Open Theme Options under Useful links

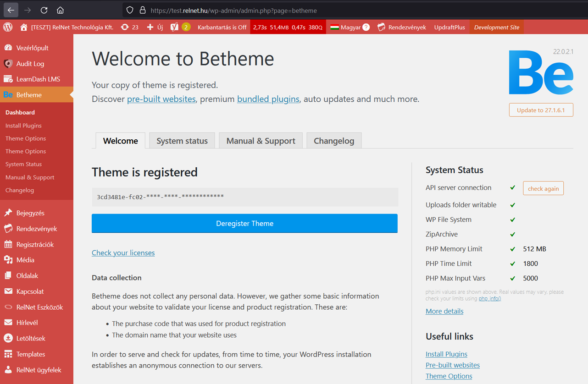(x=449, y=376)
